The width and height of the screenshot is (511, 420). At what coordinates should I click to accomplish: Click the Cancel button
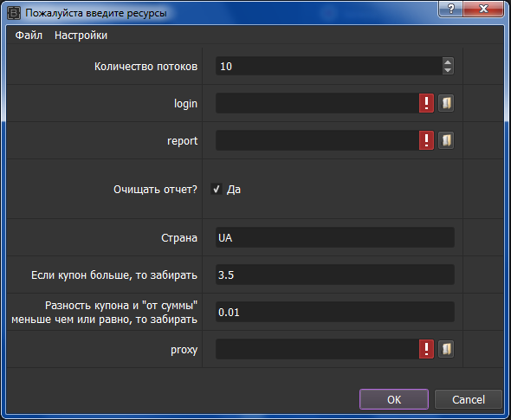point(469,399)
